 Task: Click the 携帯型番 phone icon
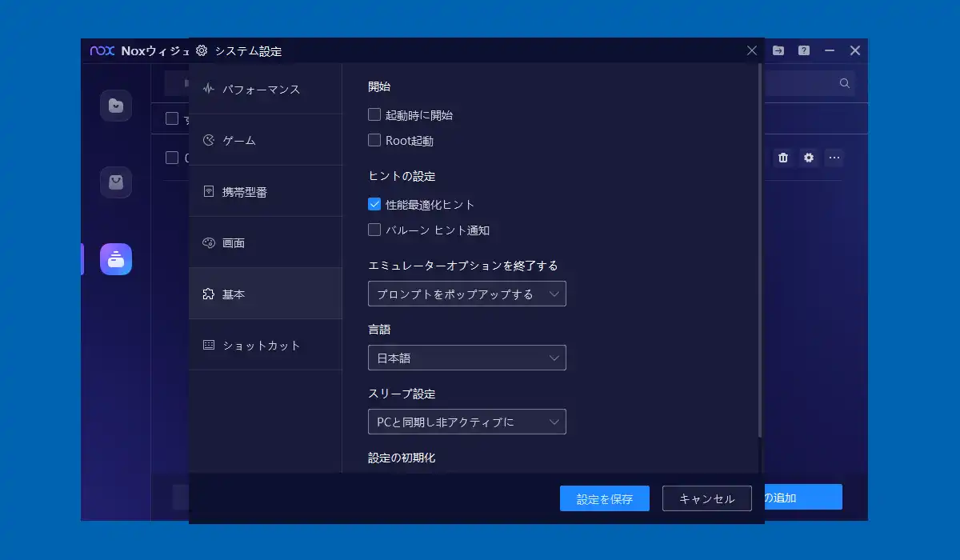coord(209,191)
